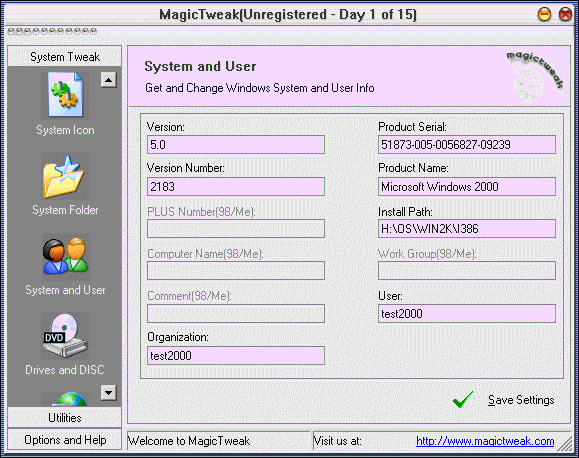This screenshot has width=579, height=458.
Task: Click into the Product Serial field
Action: [x=467, y=144]
